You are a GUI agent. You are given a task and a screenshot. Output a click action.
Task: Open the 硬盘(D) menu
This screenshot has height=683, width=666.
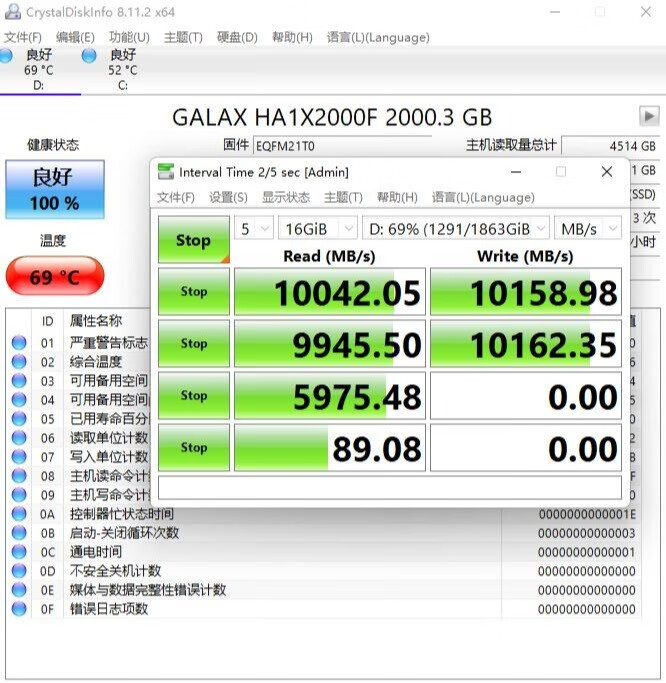pos(237,37)
